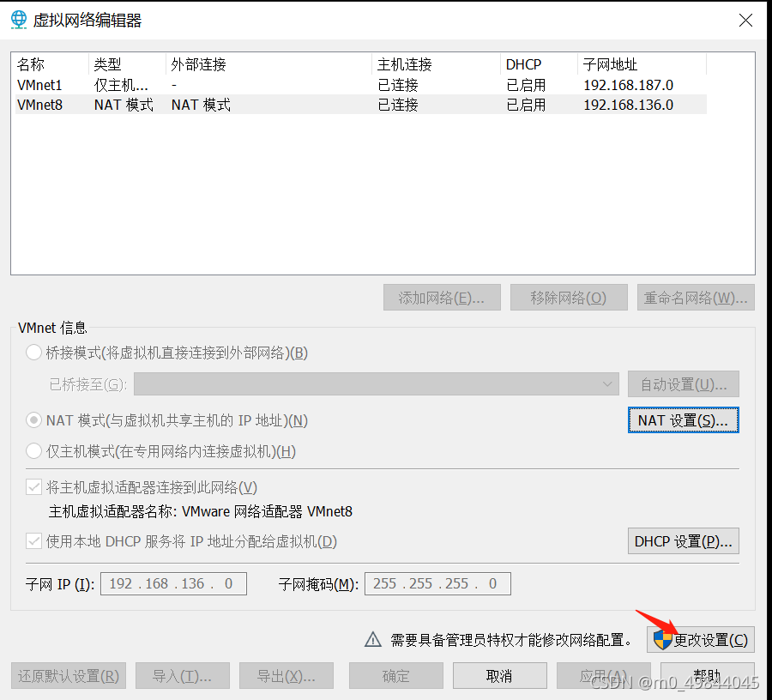Click the 外部连接 column header

(268, 64)
